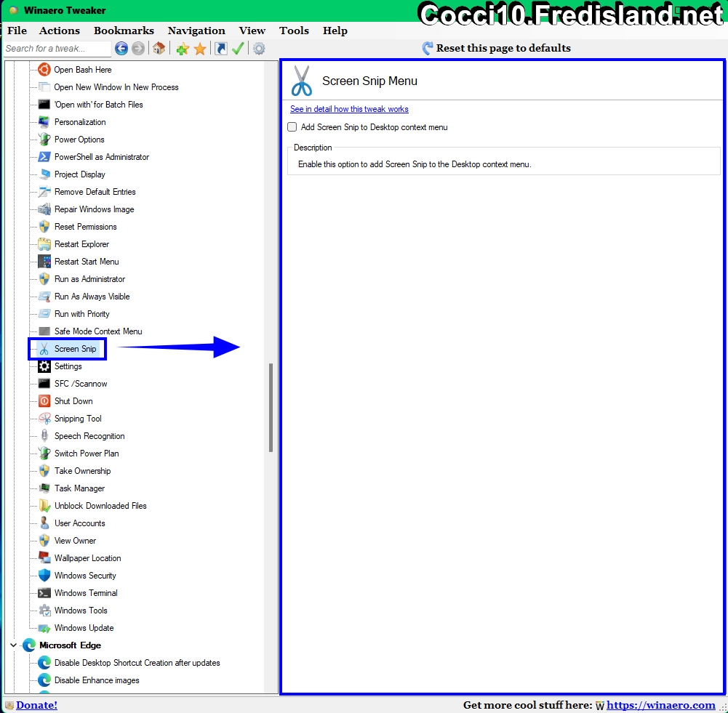Select Disable Enhance images item
The width and height of the screenshot is (728, 713).
coord(97,680)
